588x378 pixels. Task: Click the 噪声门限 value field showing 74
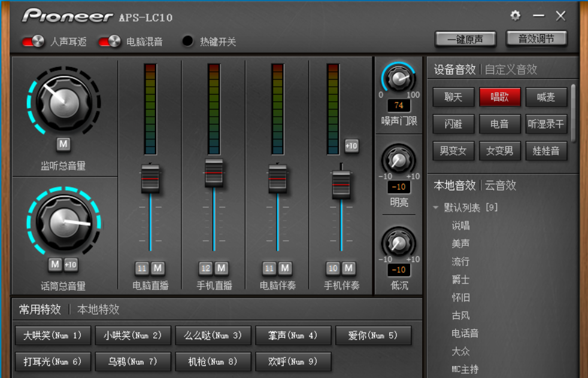(x=399, y=106)
